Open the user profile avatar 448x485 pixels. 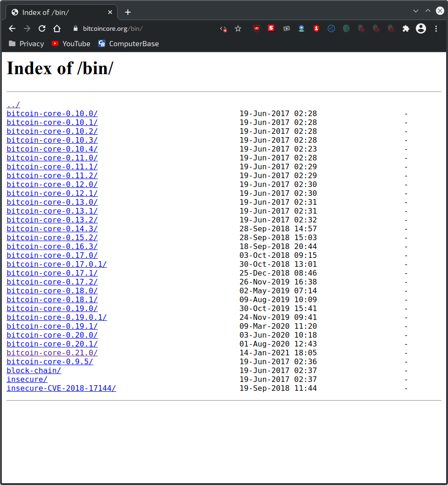click(x=421, y=28)
